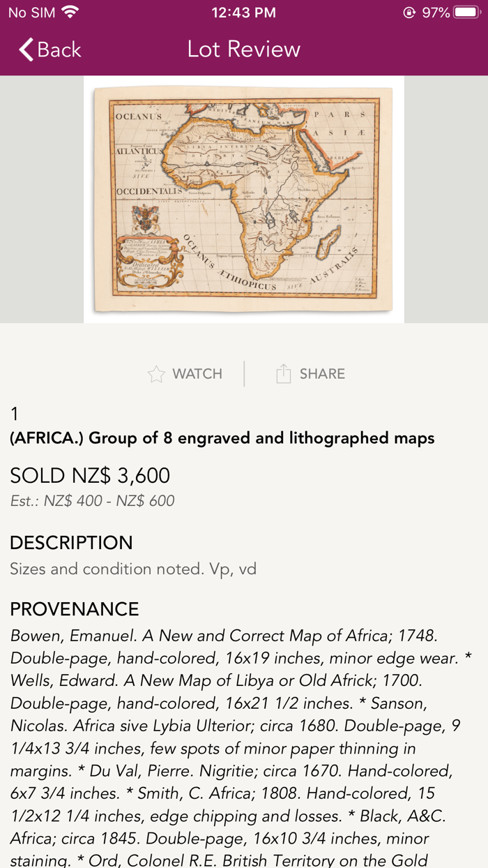Tap the star icon to watch lot
This screenshot has height=868, width=488.
[x=156, y=374]
